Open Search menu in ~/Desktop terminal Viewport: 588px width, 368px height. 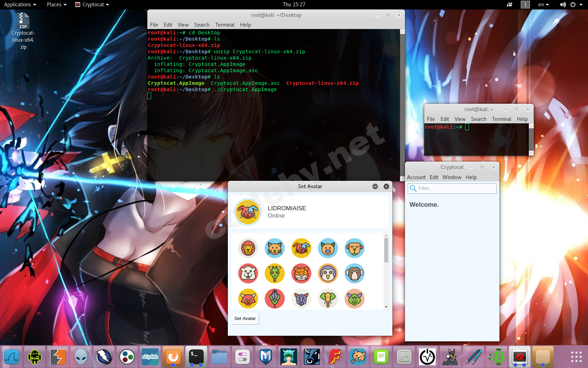coord(202,25)
